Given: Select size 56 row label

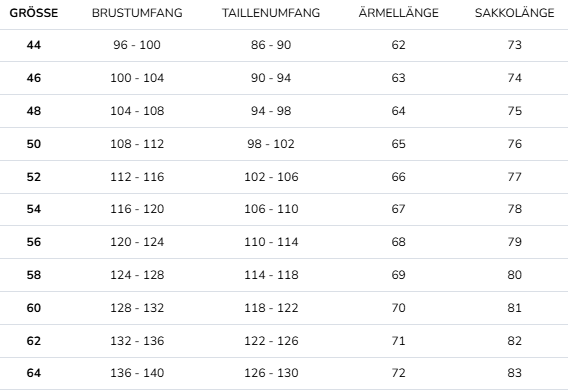Looking at the screenshot, I should tap(34, 242).
